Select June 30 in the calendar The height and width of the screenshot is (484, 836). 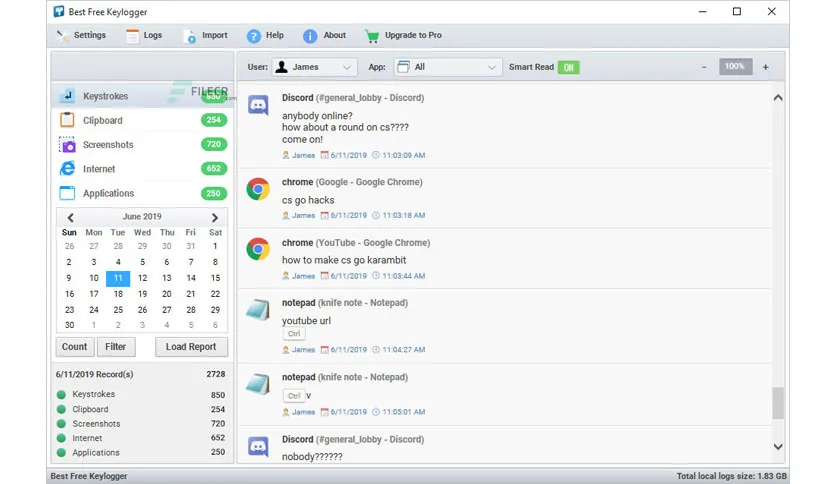coord(69,325)
